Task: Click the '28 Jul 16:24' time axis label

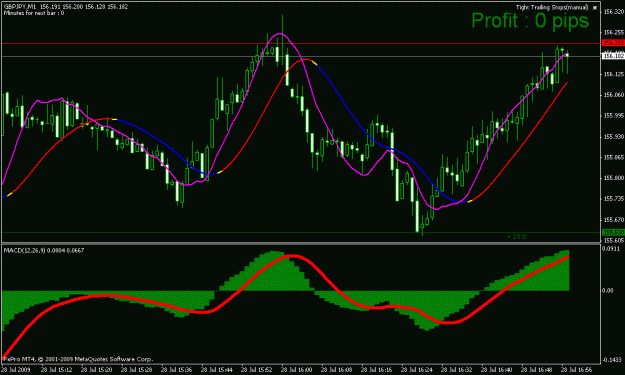Action: 417,369
